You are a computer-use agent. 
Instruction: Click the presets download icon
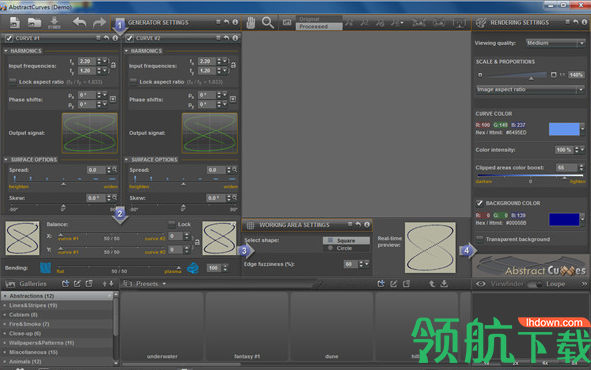point(444,284)
